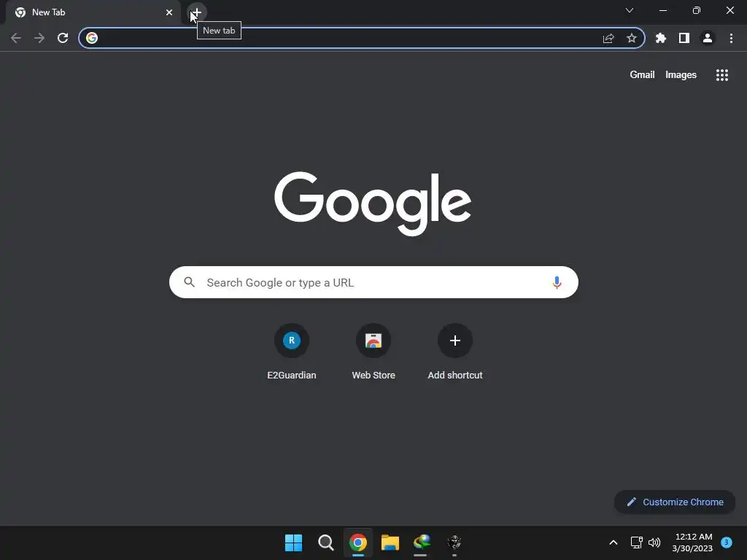This screenshot has width=747, height=560.
Task: Open a new tab with plus button
Action: click(197, 12)
